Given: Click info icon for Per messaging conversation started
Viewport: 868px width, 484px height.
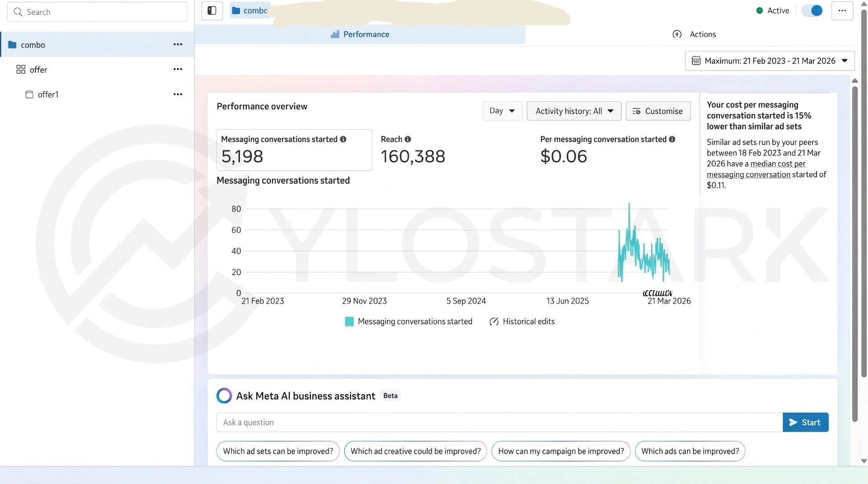Looking at the screenshot, I should click(x=672, y=139).
